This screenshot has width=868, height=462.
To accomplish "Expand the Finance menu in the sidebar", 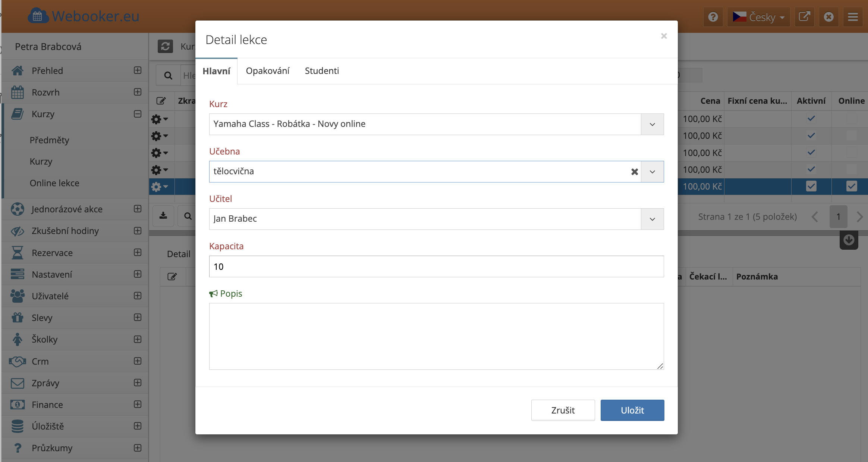I will [x=138, y=404].
